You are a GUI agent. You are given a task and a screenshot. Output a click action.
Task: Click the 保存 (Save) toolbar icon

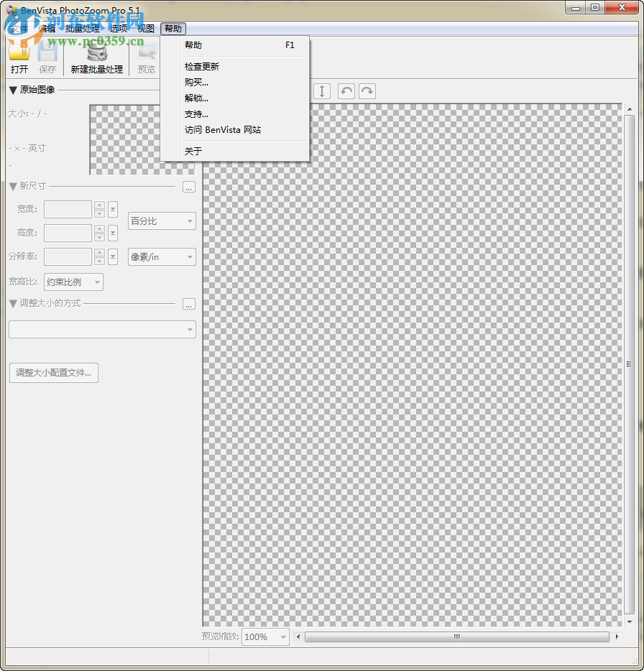tap(47, 54)
